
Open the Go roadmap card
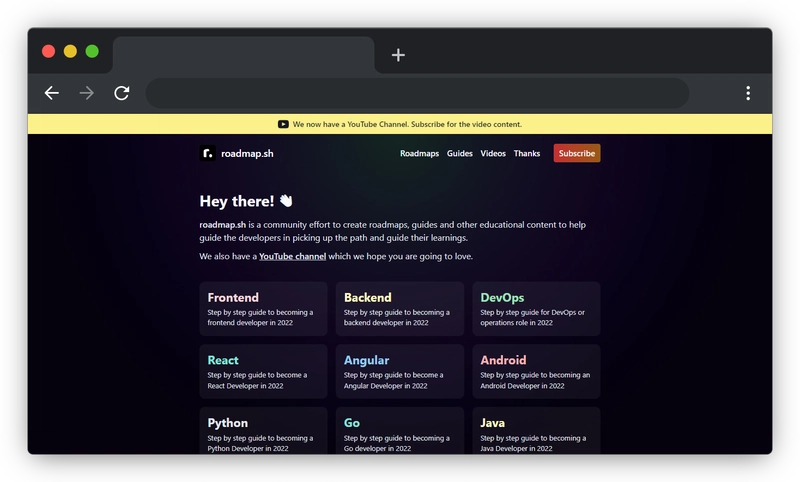400,430
